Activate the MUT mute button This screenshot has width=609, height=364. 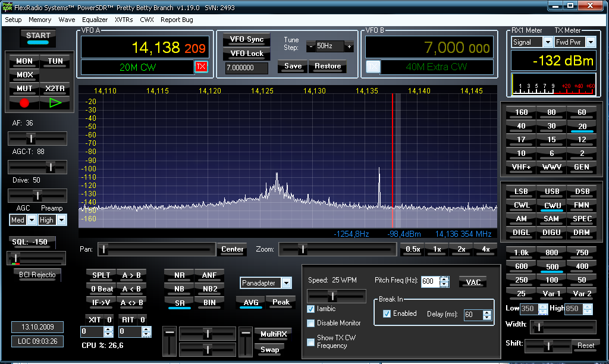pyautogui.click(x=24, y=89)
